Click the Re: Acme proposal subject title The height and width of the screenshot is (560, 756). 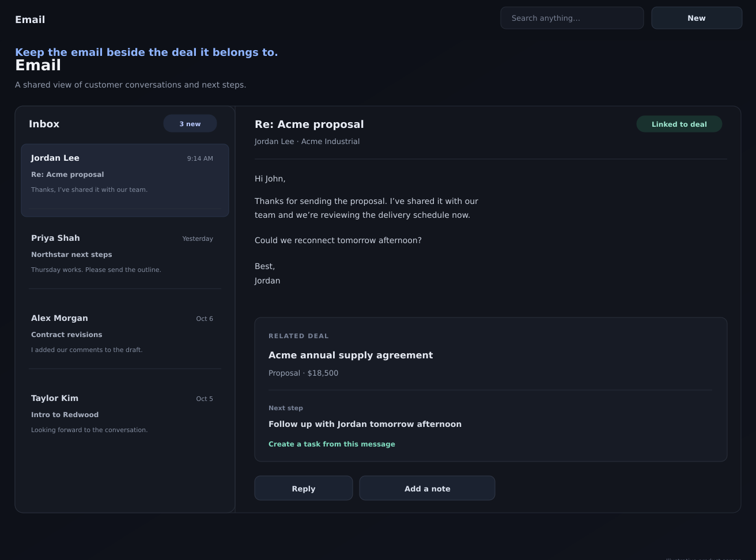point(309,124)
